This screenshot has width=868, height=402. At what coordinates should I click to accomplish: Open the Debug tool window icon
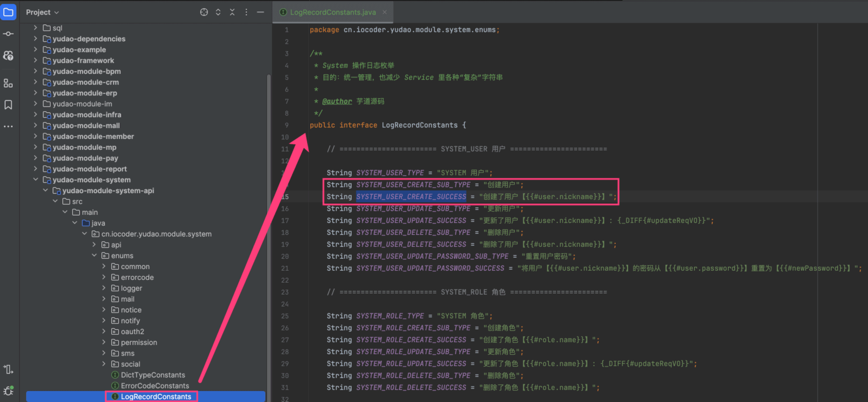pos(8,391)
